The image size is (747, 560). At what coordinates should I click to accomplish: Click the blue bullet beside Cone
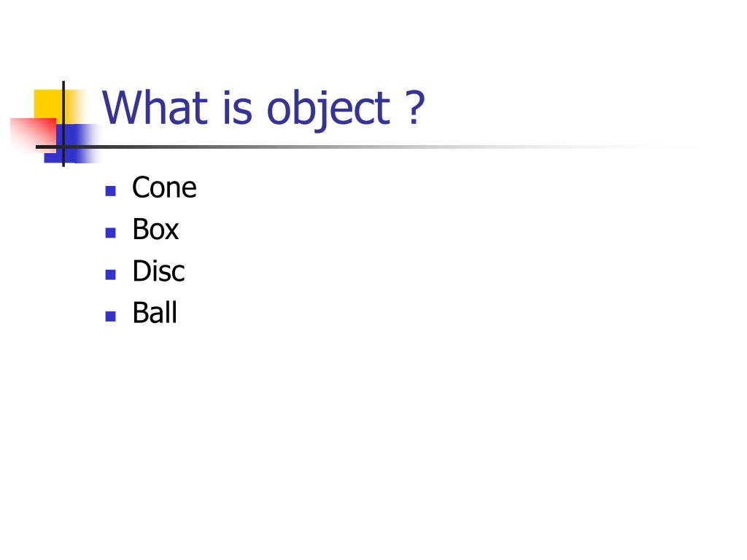pyautogui.click(x=111, y=191)
